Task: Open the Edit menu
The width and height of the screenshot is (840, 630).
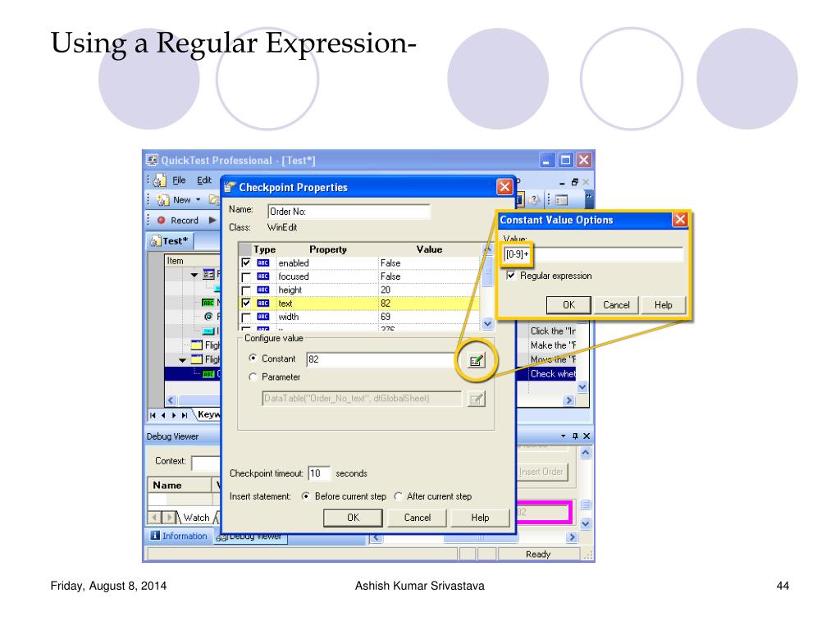Action: 203,180
